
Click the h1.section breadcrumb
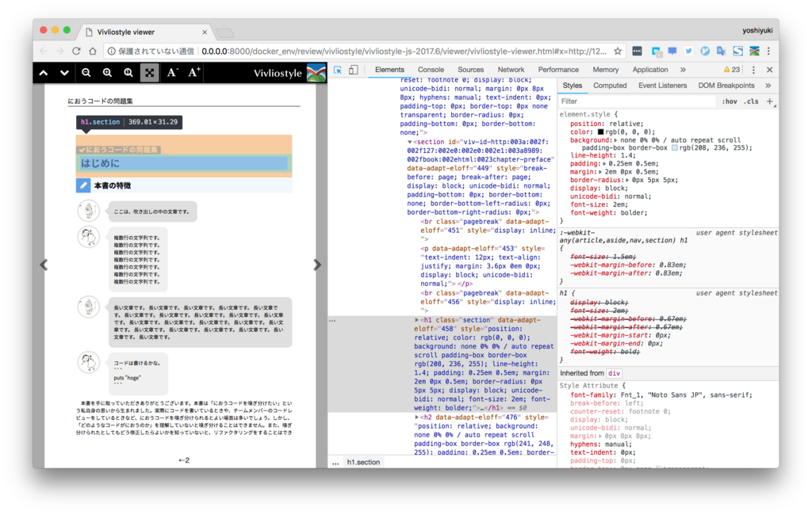point(363,462)
